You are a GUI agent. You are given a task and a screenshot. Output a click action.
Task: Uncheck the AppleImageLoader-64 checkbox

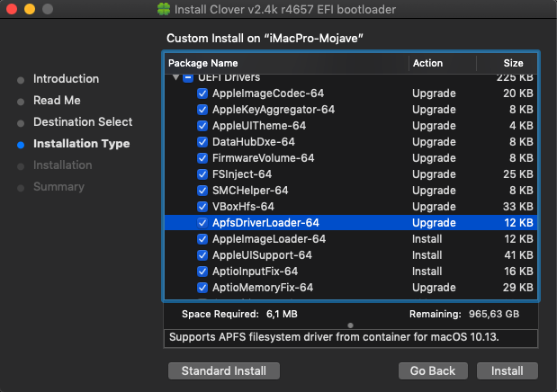pos(202,239)
